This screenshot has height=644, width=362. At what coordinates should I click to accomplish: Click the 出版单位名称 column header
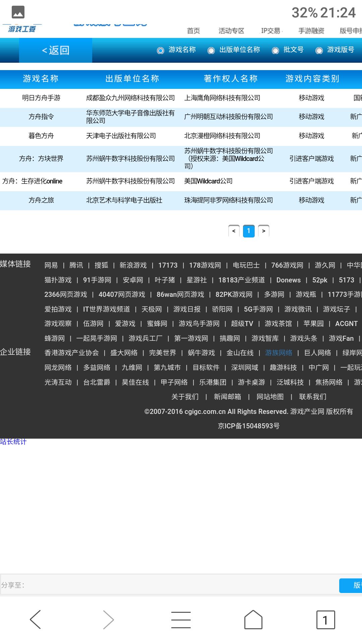click(x=132, y=78)
